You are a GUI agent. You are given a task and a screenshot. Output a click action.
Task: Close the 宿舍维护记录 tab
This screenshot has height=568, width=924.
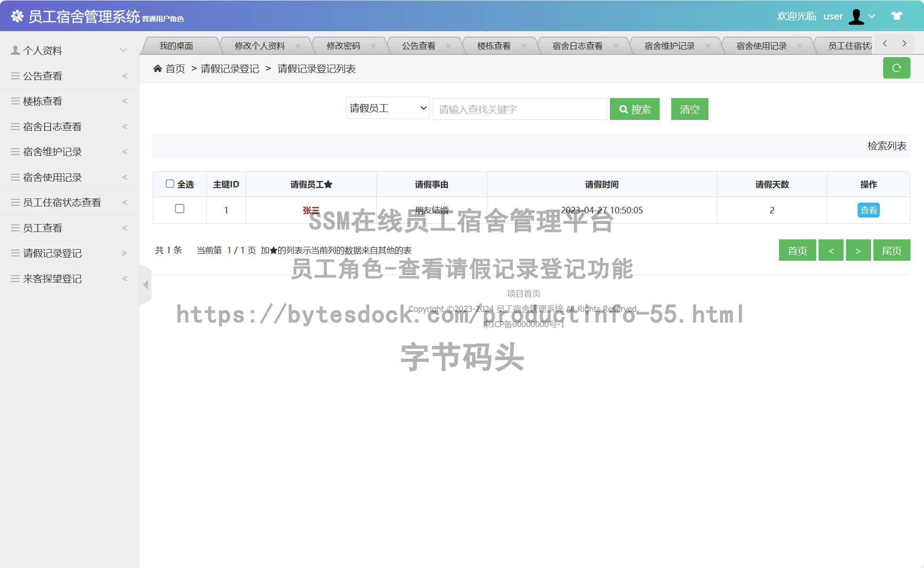[708, 46]
